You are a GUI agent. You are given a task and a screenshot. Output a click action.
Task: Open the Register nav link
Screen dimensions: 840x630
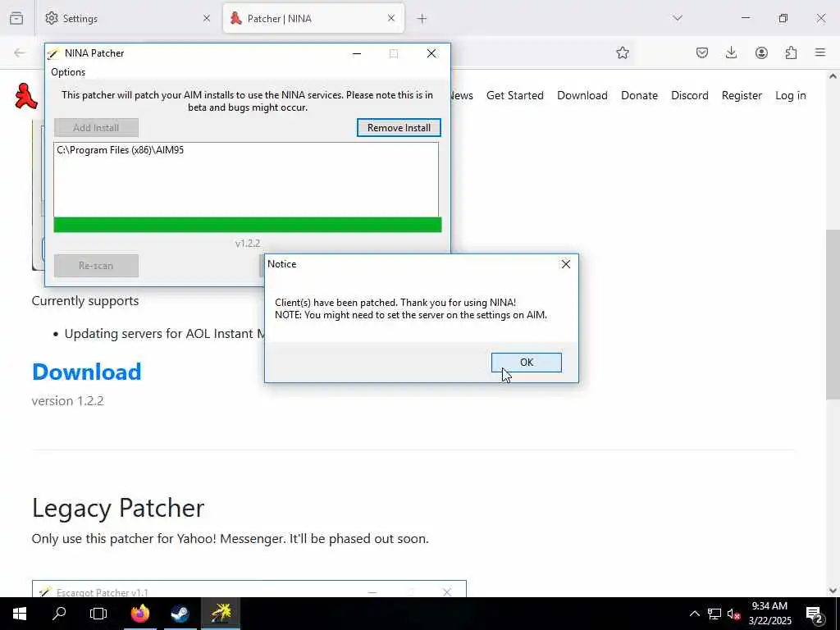742,95
